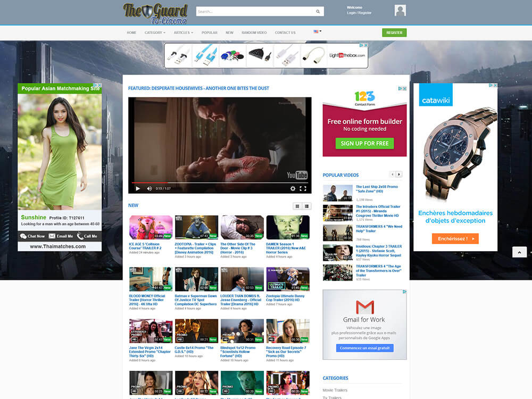Enter fullscreen on featured video
This screenshot has height=399, width=532.
[303, 189]
